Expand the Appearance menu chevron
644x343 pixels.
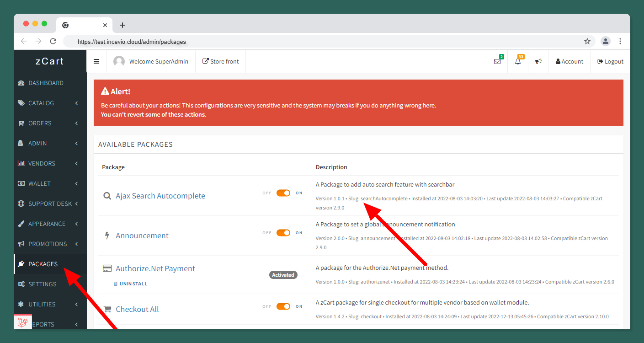point(77,224)
